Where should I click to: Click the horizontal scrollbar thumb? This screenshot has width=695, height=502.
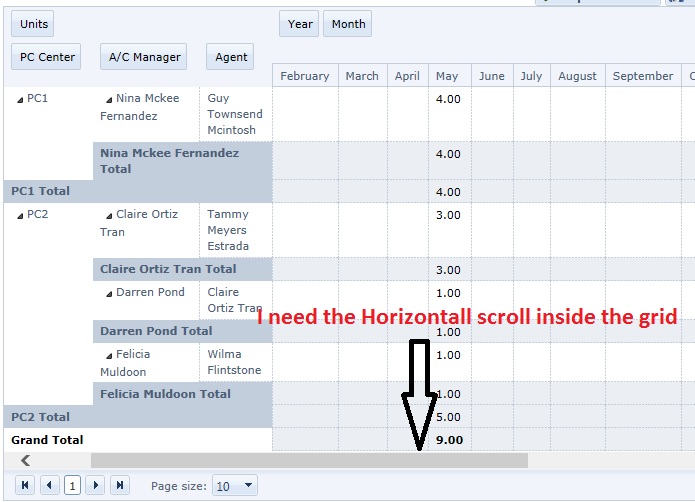tap(309, 461)
